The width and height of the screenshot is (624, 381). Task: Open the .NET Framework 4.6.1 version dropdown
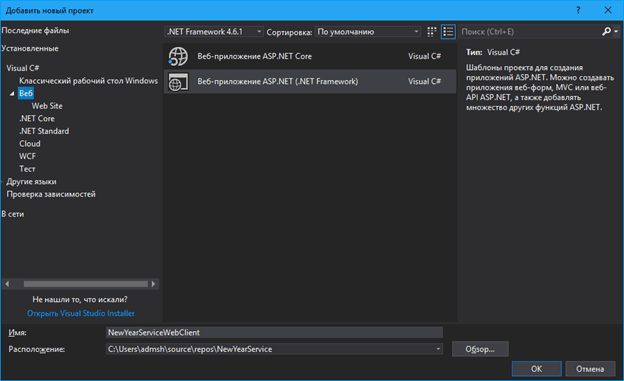214,31
